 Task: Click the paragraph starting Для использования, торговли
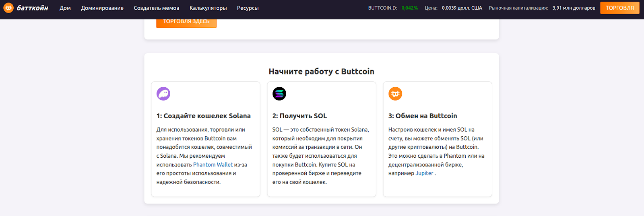coord(205,156)
